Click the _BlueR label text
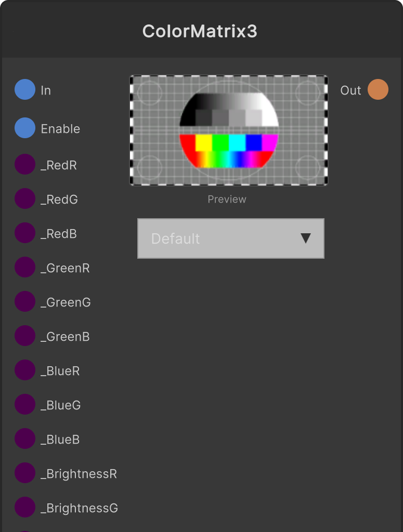Screen dimensions: 403x532 pos(60,371)
